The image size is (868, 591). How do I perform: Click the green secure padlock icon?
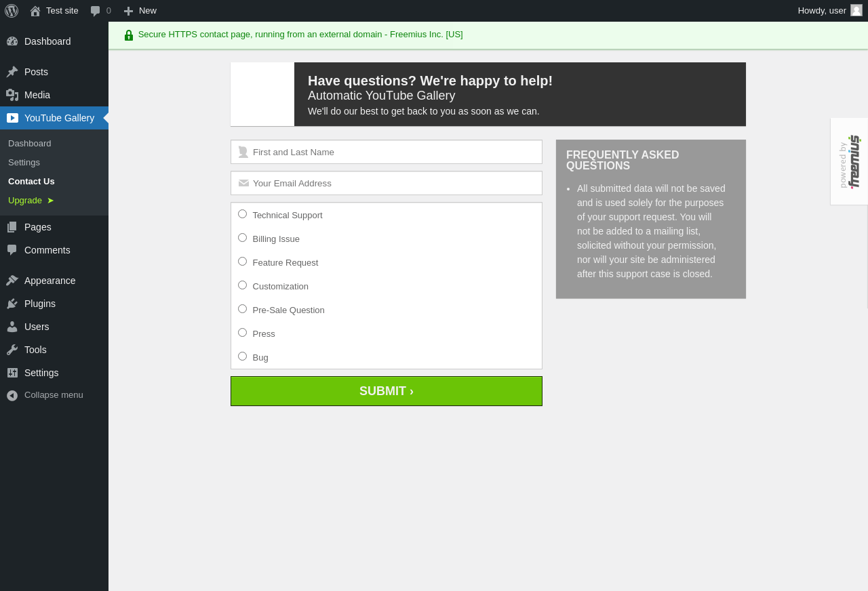(129, 35)
